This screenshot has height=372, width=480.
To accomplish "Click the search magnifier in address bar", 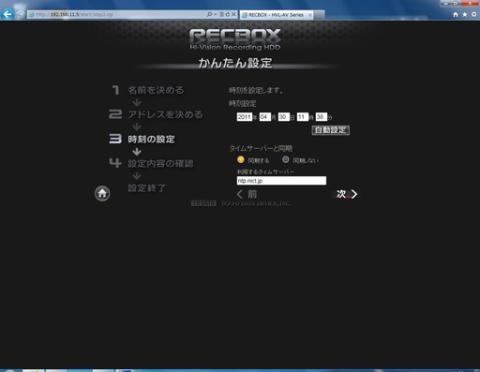I will pyautogui.click(x=209, y=14).
